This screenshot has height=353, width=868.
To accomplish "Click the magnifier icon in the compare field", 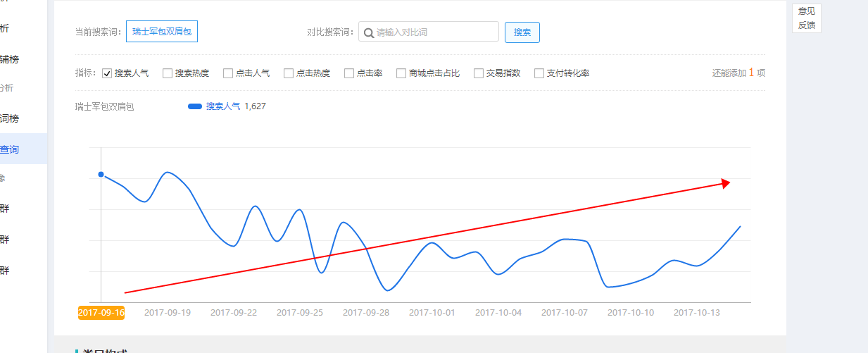I will click(368, 32).
